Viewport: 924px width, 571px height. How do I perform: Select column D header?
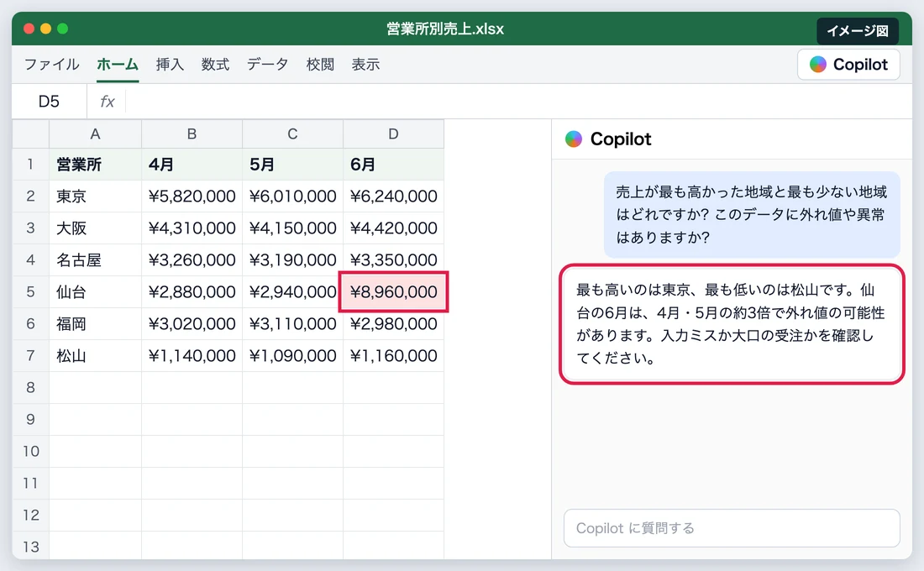pyautogui.click(x=393, y=134)
